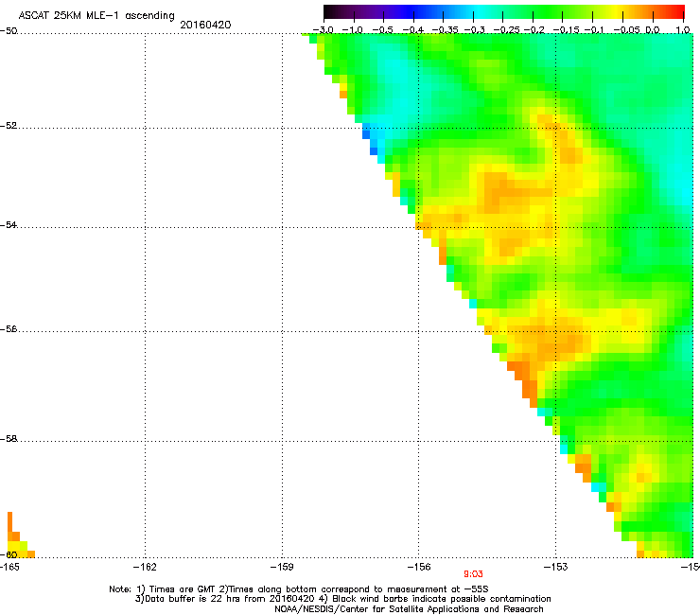The height and width of the screenshot is (615, 700).
Task: Click the "-0.1" color scale label
Action: coord(594,30)
